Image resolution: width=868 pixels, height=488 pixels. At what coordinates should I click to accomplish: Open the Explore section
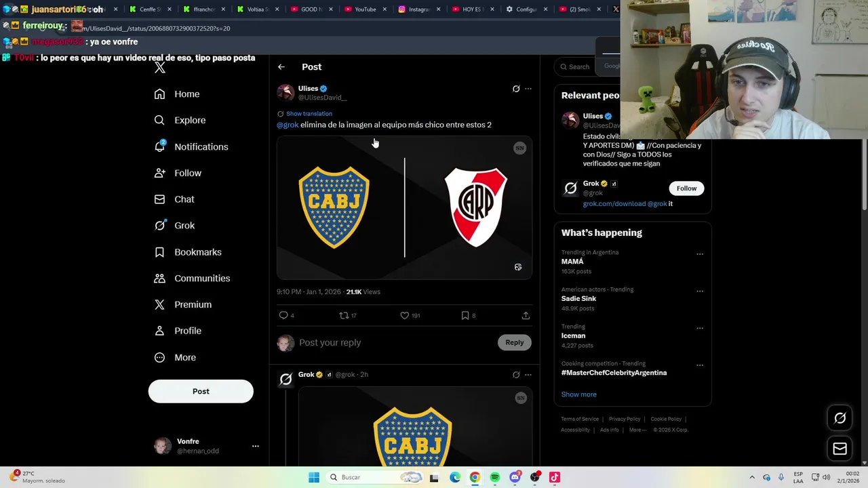[x=180, y=120]
